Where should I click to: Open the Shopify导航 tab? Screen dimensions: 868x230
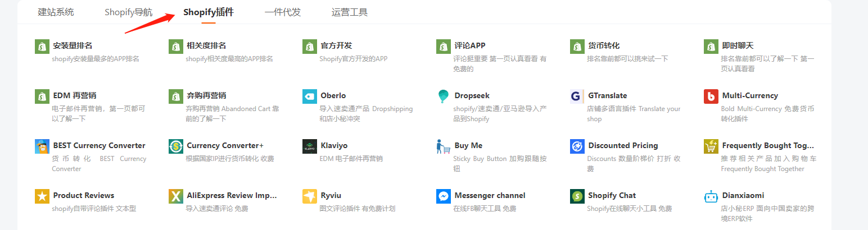(128, 12)
